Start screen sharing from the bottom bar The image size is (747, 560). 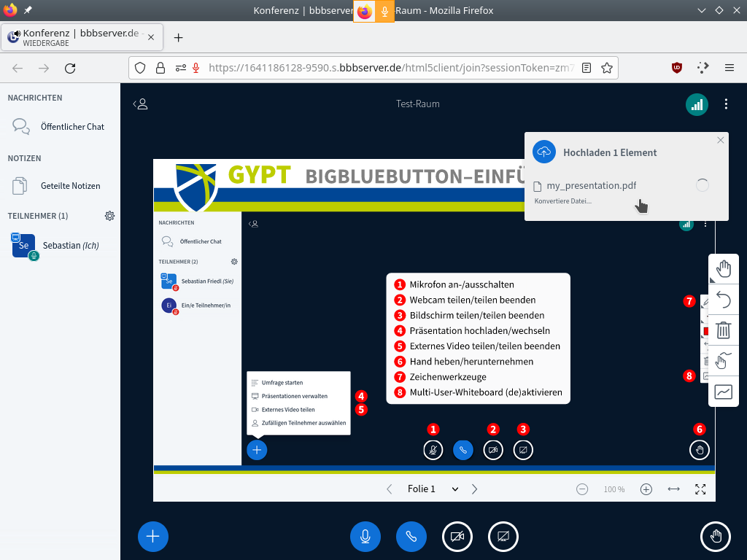tap(503, 537)
